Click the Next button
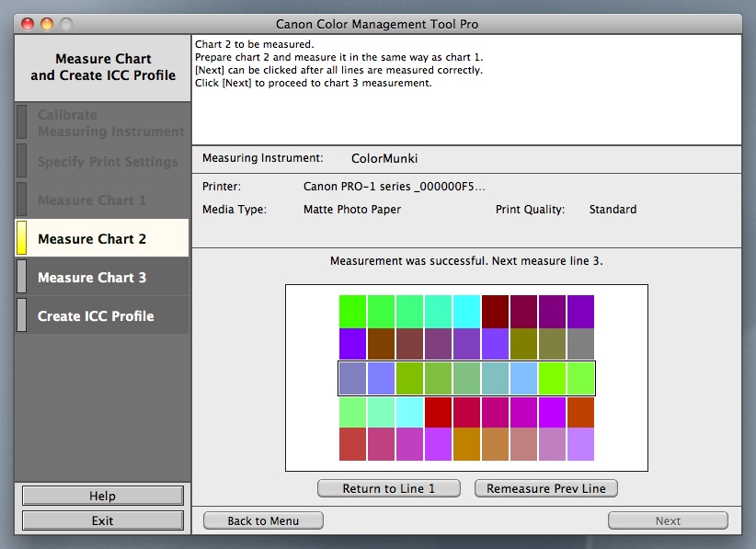The width and height of the screenshot is (756, 549). pos(668,520)
